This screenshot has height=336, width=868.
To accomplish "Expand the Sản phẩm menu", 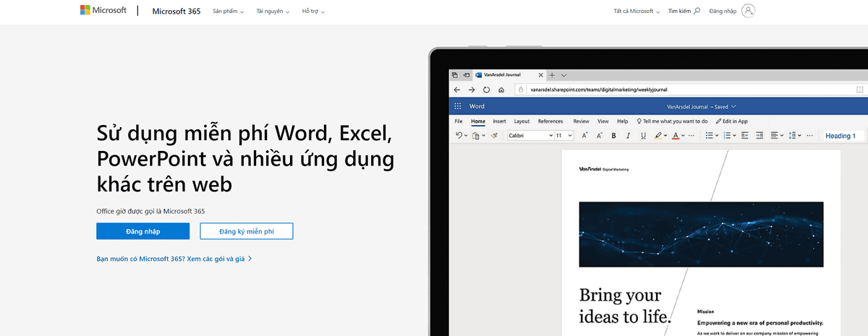I will coord(229,12).
